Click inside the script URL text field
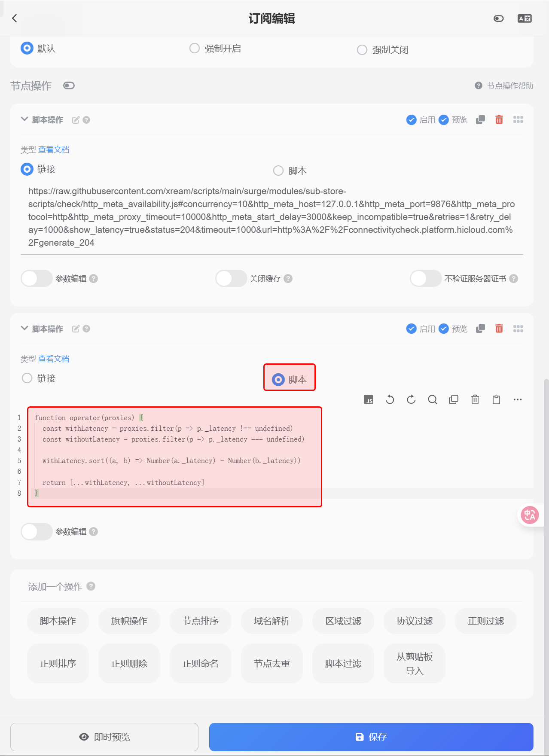This screenshot has width=549, height=756. [x=272, y=217]
